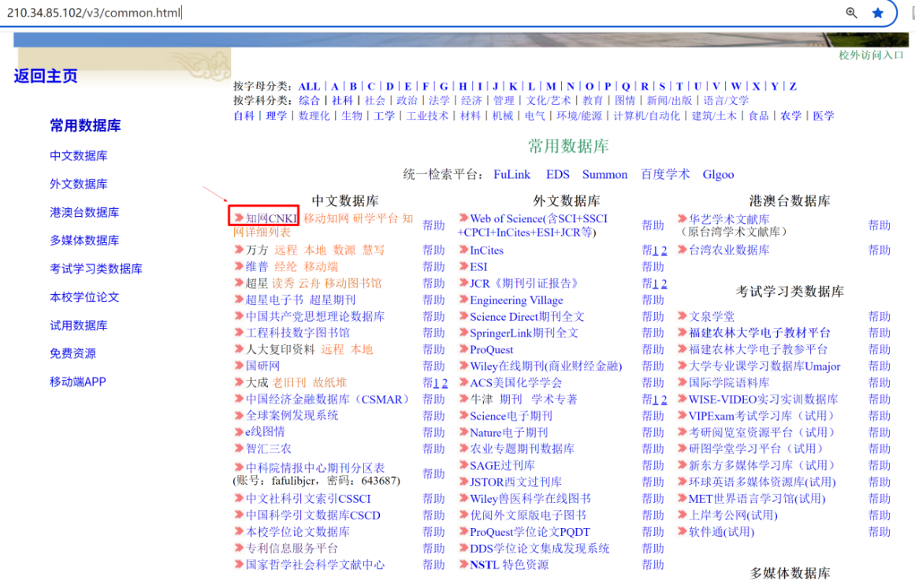Screen dimensions: 915x588
Task: Select 港澳台数据库 in left sidebar
Action: [x=84, y=212]
